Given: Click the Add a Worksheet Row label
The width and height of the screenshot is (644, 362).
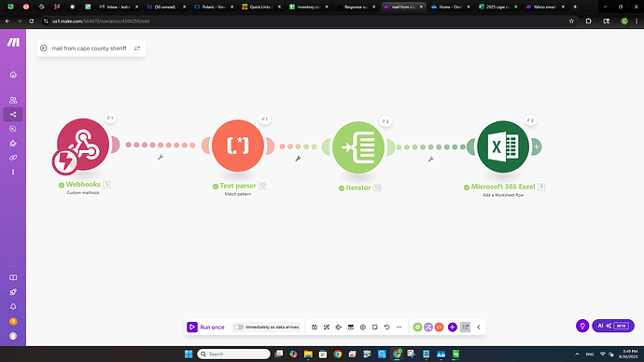Looking at the screenshot, I should click(x=503, y=195).
